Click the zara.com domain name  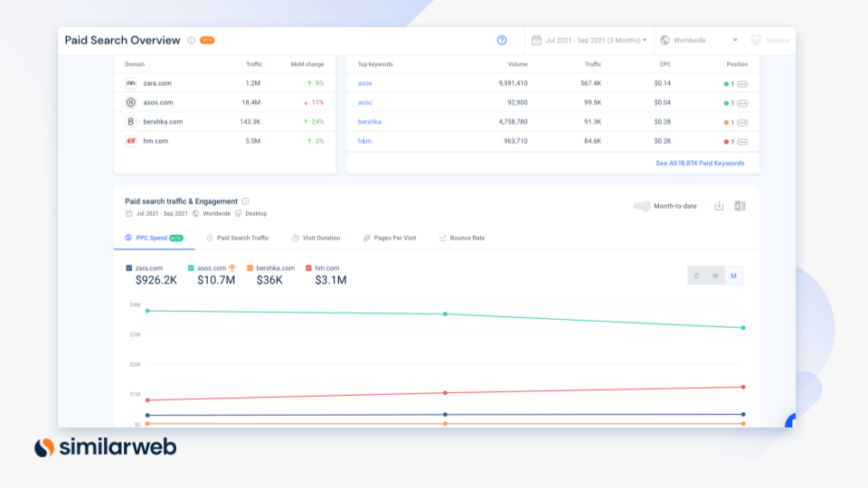pos(157,83)
